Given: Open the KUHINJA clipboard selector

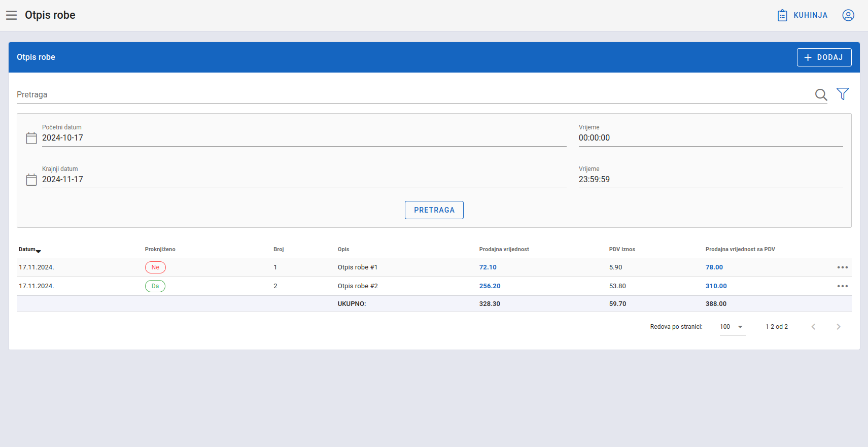Looking at the screenshot, I should click(x=803, y=15).
